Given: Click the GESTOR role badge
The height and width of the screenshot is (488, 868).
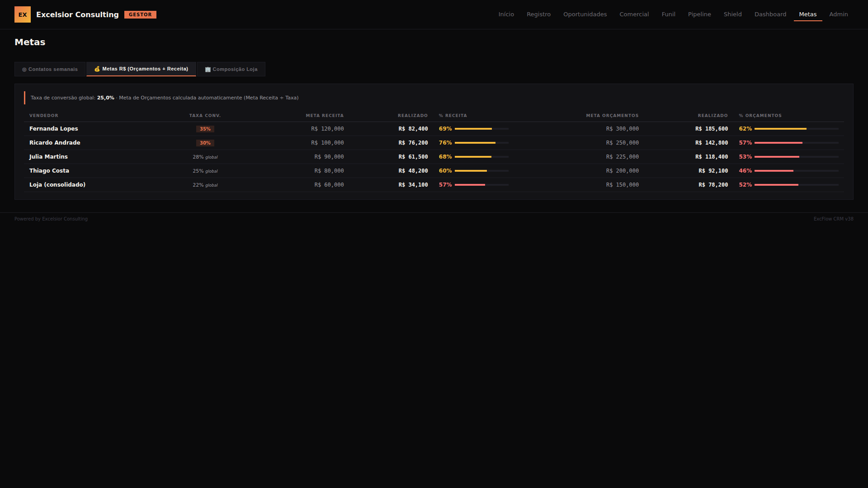Looking at the screenshot, I should pyautogui.click(x=140, y=14).
